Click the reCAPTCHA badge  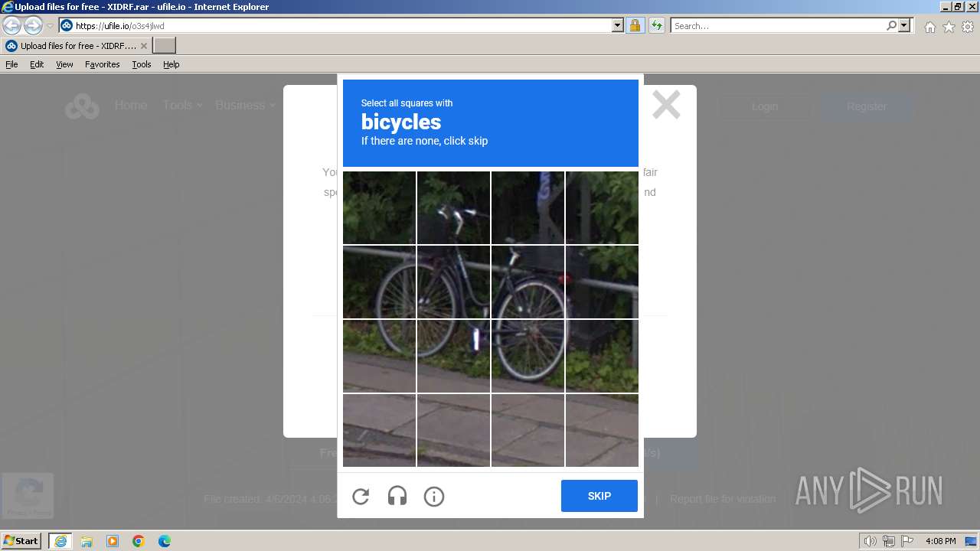tap(28, 495)
